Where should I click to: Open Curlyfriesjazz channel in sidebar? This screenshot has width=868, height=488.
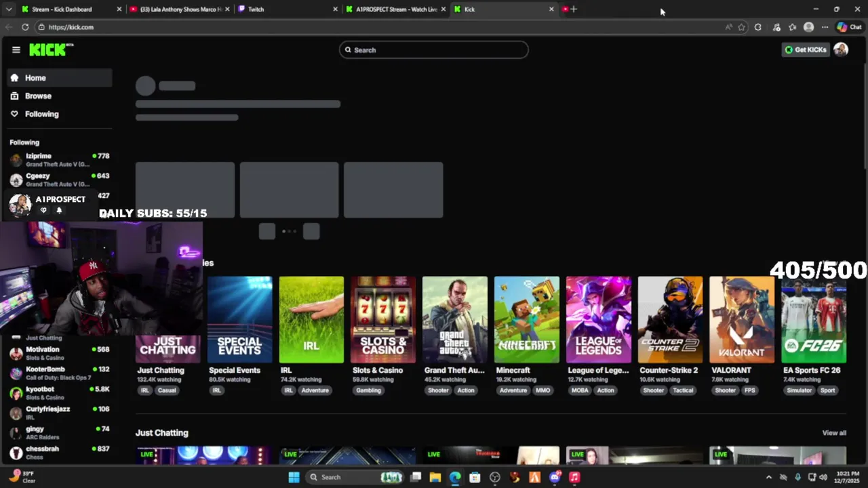pos(60,413)
